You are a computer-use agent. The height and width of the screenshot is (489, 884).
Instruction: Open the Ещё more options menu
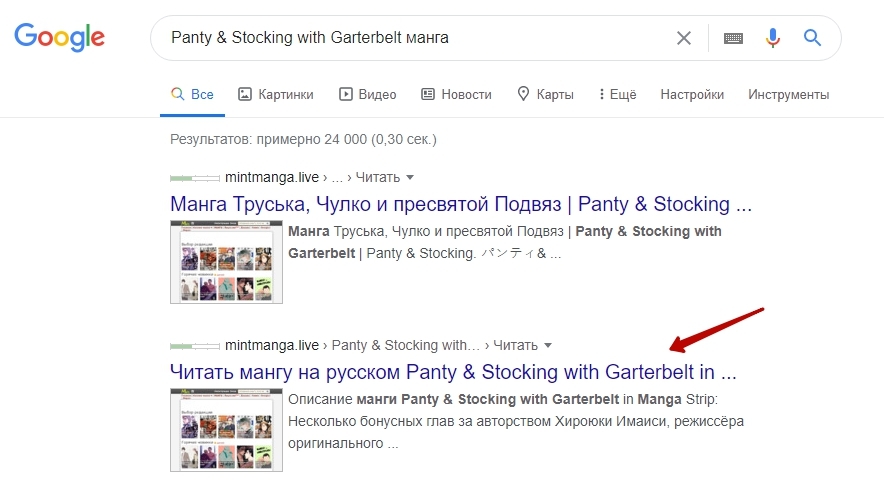[x=617, y=94]
